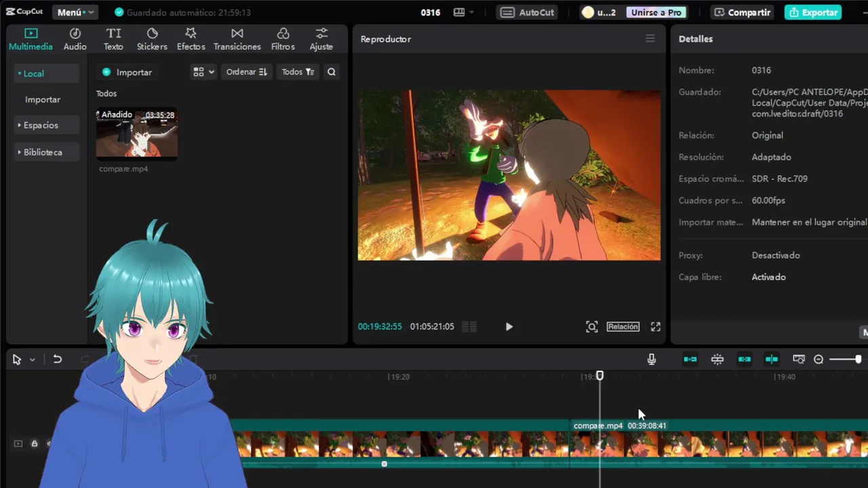Click the keyframe marker under the clip
The height and width of the screenshot is (488, 868).
tap(384, 464)
